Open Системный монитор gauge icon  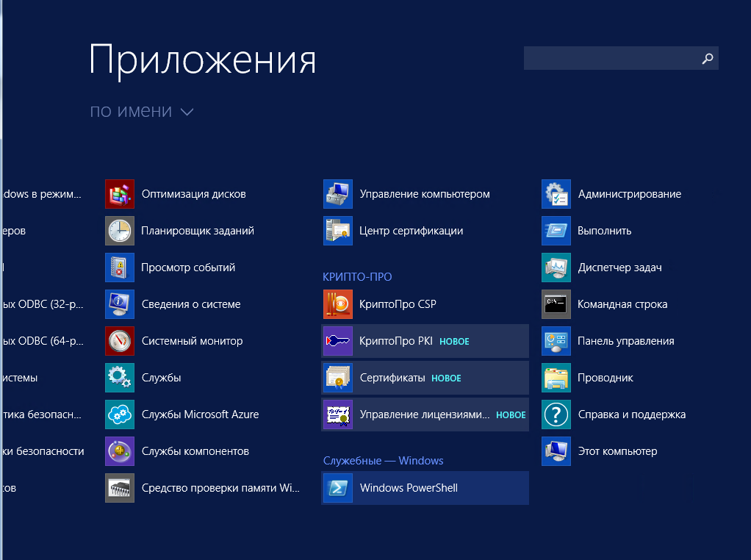tap(120, 341)
